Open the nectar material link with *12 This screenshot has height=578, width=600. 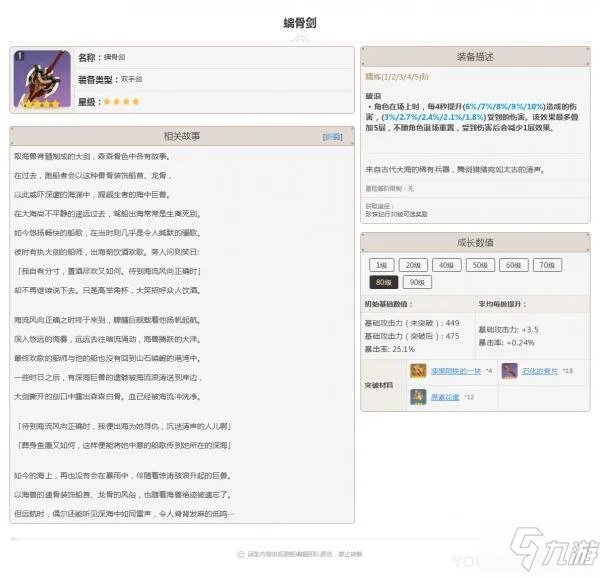coord(445,397)
